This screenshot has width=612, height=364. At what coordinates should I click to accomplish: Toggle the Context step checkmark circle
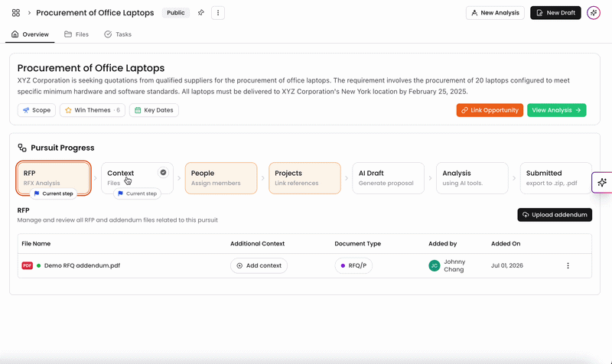click(163, 173)
